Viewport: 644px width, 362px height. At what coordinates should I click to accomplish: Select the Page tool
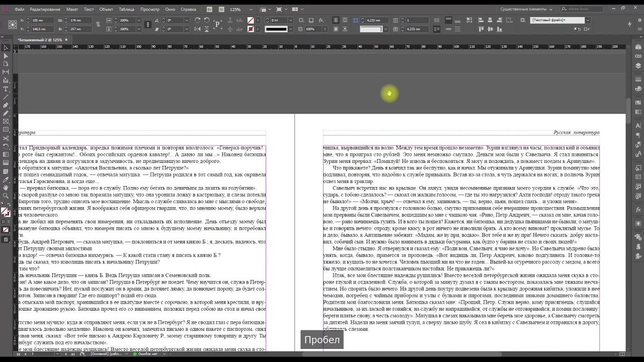pyautogui.click(x=6, y=64)
